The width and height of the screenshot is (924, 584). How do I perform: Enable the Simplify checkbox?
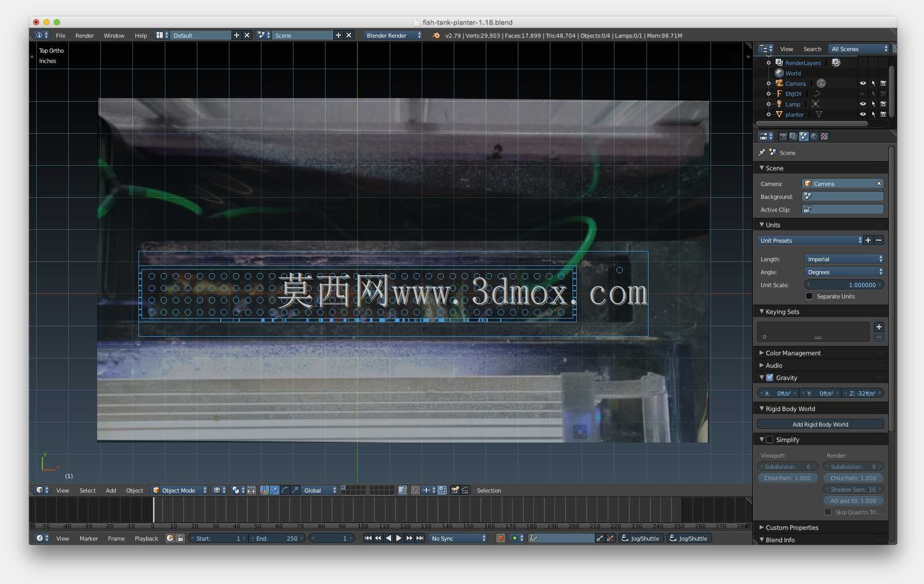[x=769, y=439]
